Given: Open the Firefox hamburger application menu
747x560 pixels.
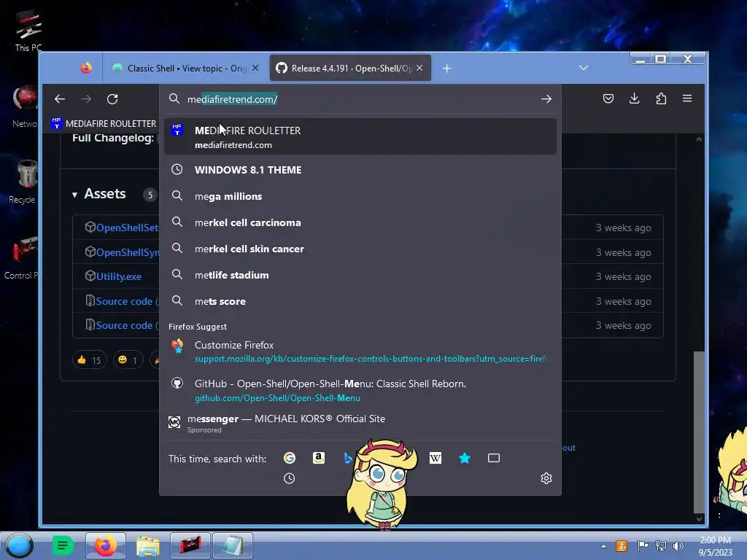Looking at the screenshot, I should click(687, 98).
